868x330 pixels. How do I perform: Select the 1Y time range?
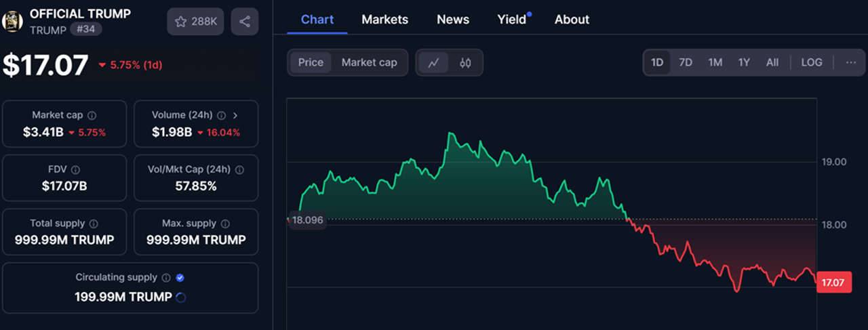click(744, 62)
